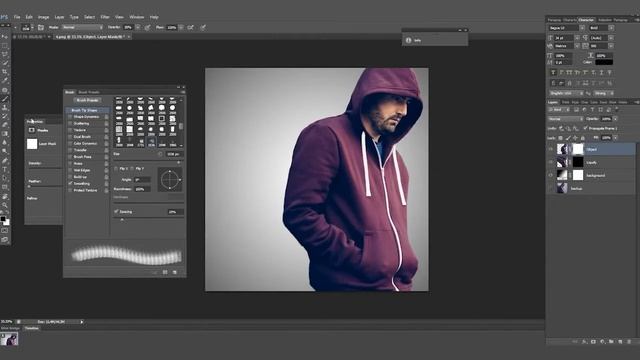The height and width of the screenshot is (360, 640).
Task: Click the Info panel icon
Action: click(408, 40)
